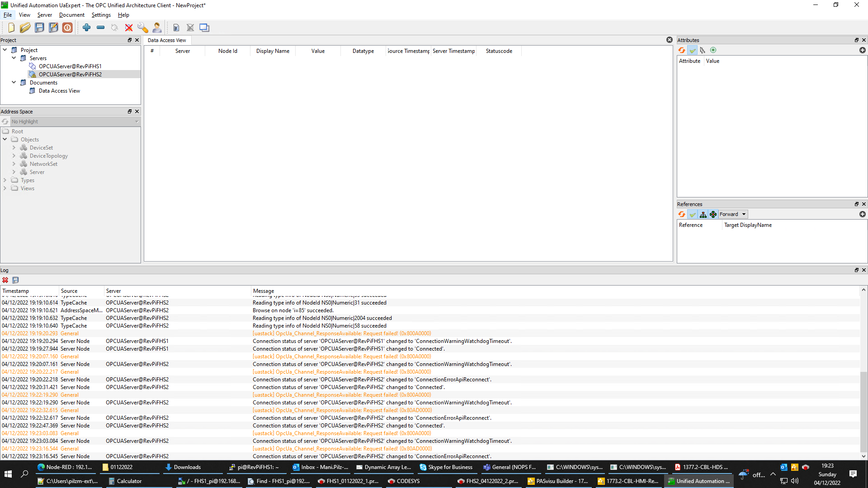Viewport: 868px width, 488px height.
Task: Open the View menu
Action: pos(25,15)
